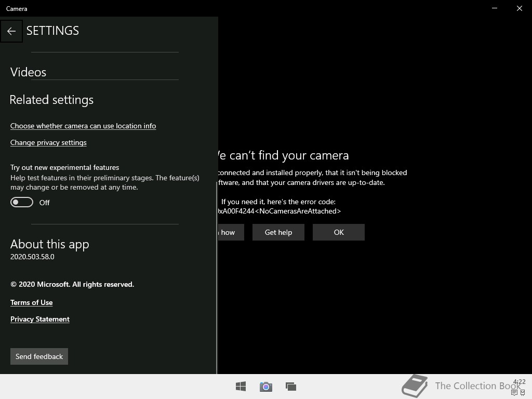Open Change privacy settings link
The width and height of the screenshot is (532, 399).
coord(48,142)
